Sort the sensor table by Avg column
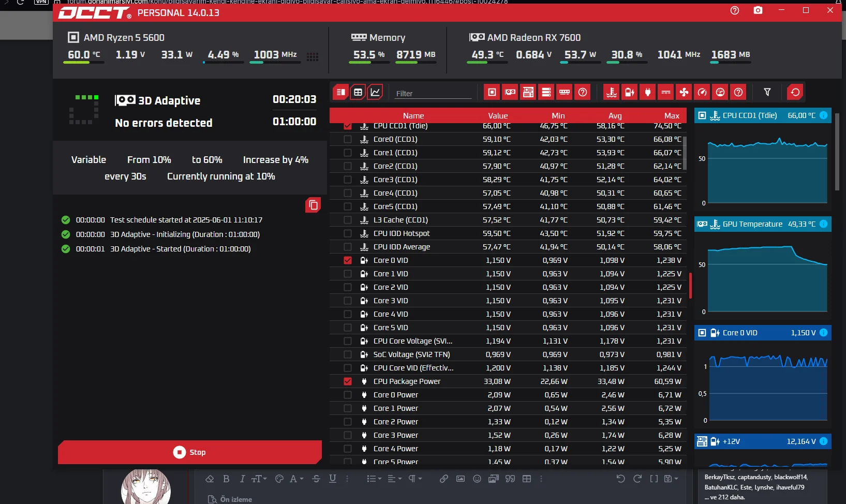 click(615, 115)
